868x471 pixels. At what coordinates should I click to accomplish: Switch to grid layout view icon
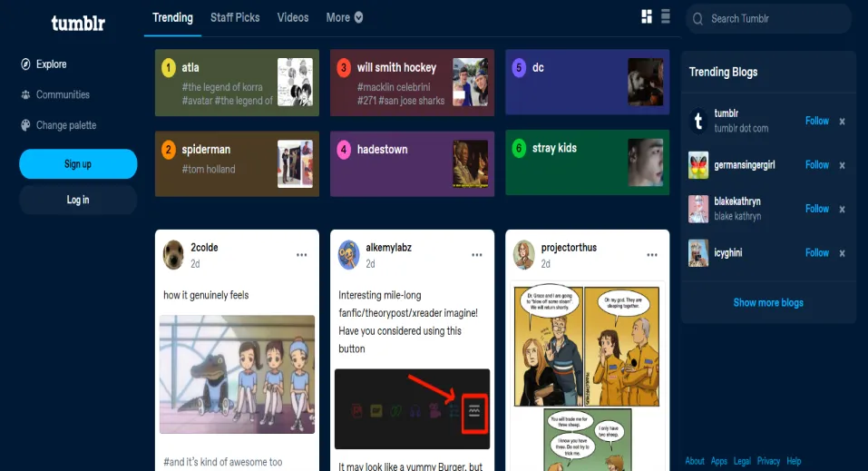click(x=647, y=16)
